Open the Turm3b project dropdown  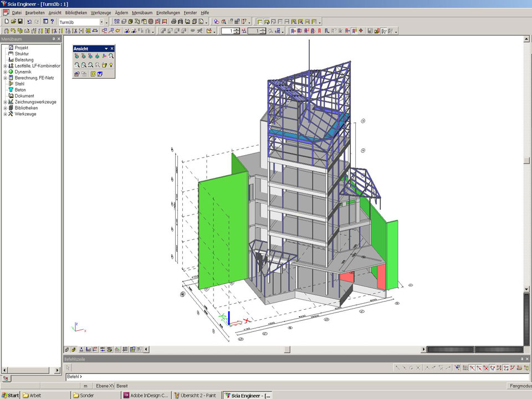[x=101, y=22]
